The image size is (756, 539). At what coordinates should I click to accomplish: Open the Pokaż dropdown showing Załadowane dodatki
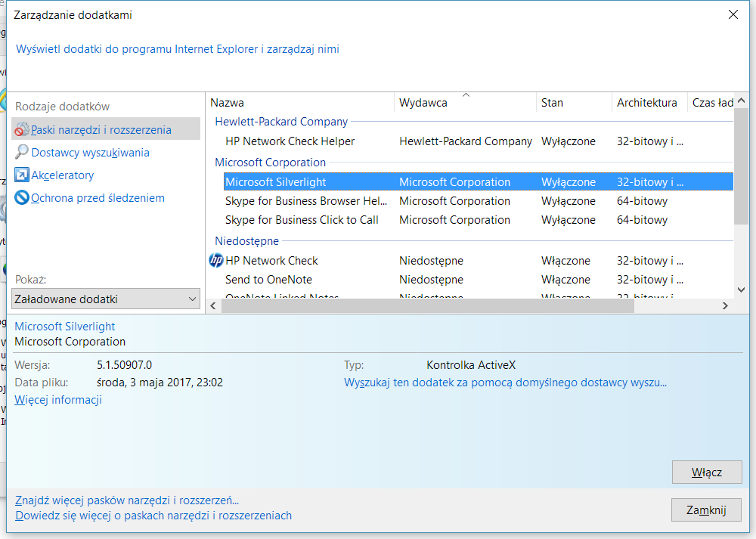click(x=106, y=299)
